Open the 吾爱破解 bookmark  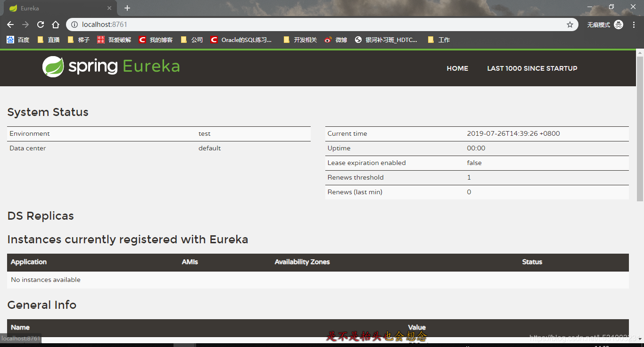click(114, 40)
